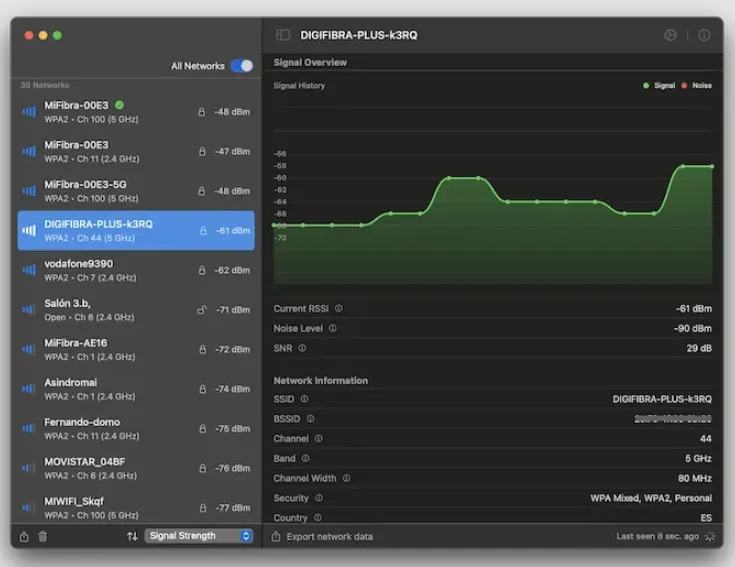Select the Asindromai network
735x567 pixels.
pyautogui.click(x=136, y=389)
